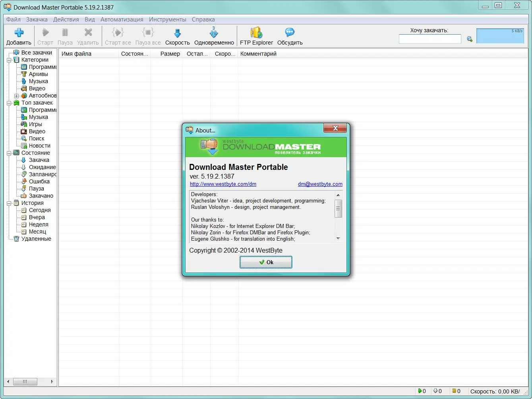This screenshot has height=399, width=532.
Task: Click the magnifier search icon beside Хочу закачать
Action: (469, 39)
